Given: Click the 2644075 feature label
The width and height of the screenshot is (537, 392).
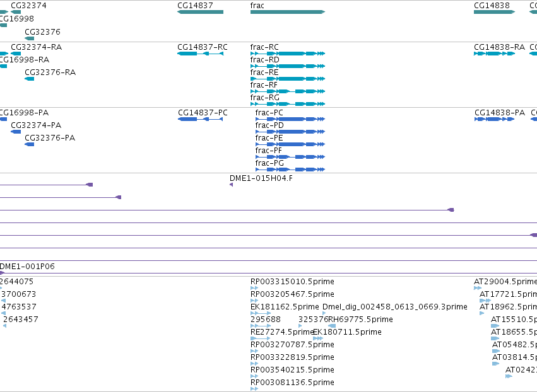Looking at the screenshot, I should tap(16, 282).
